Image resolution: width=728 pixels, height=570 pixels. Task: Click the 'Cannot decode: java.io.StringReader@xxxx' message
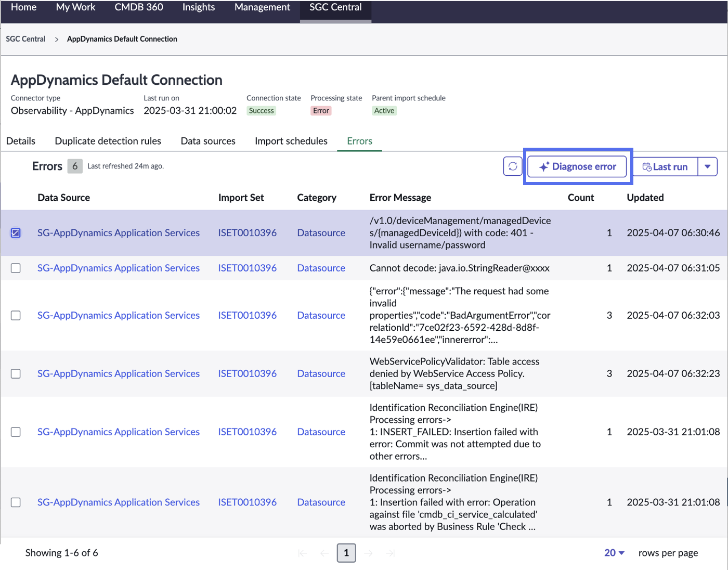[x=460, y=268]
